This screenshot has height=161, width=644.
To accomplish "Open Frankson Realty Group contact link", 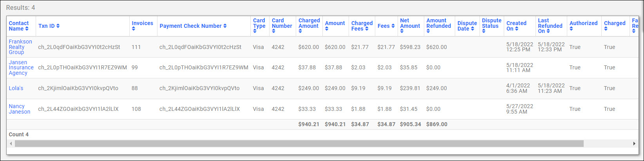I will (x=20, y=47).
